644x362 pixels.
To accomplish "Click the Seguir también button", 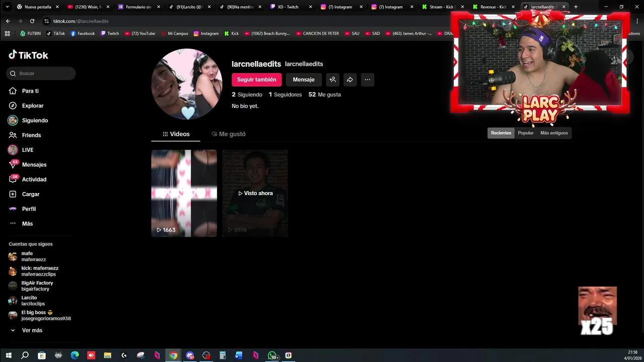I will click(x=257, y=79).
